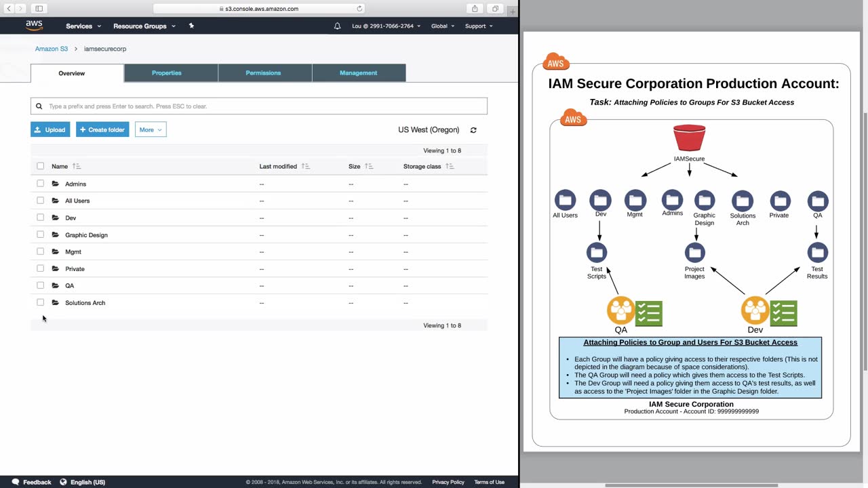
Task: Check the Graphic Design folder checkbox
Action: [41, 235]
